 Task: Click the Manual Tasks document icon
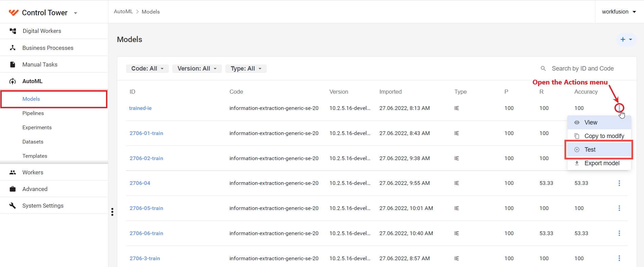point(13,64)
